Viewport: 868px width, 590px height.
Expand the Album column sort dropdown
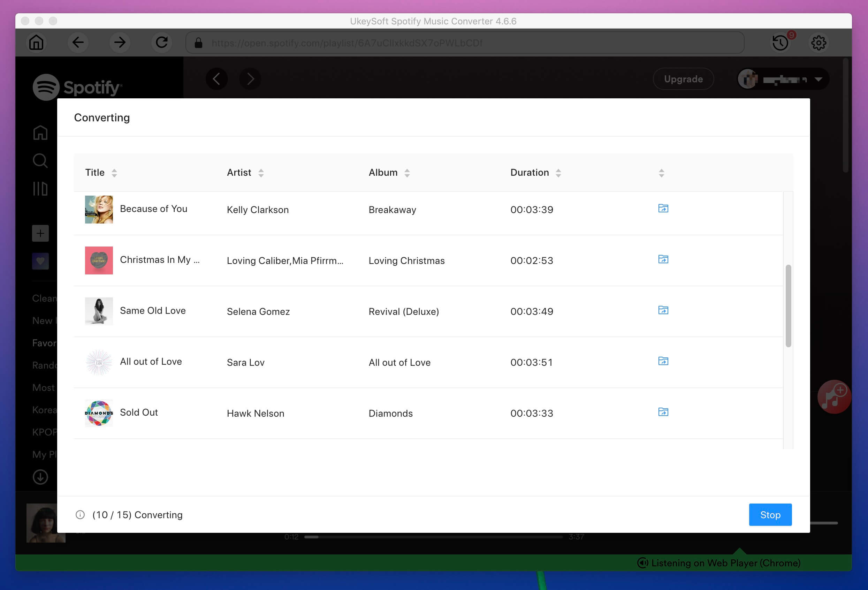[x=408, y=173]
